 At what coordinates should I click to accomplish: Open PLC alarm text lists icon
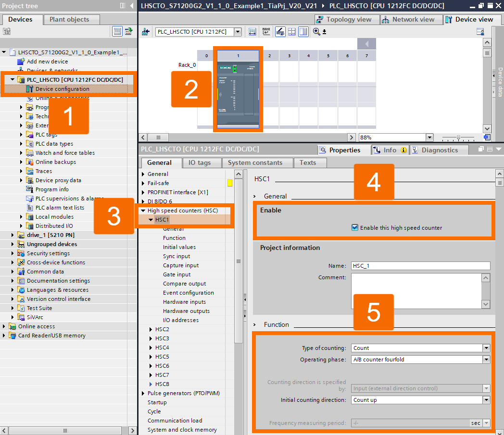coord(29,208)
